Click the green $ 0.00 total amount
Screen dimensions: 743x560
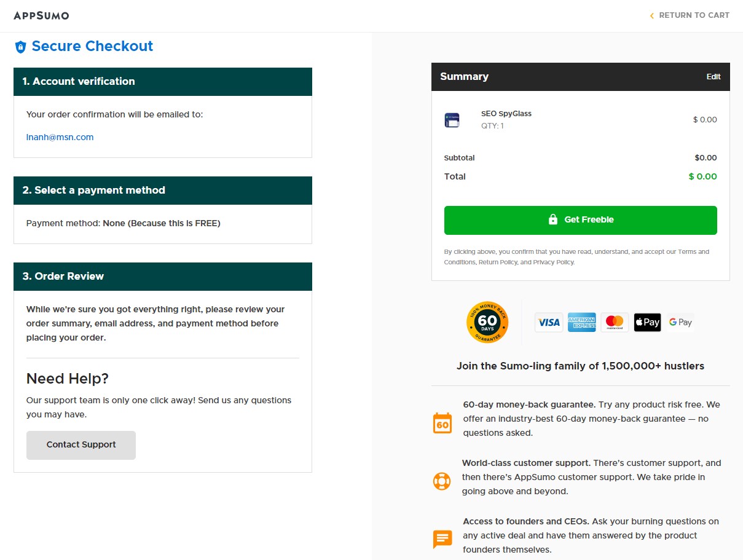(702, 176)
